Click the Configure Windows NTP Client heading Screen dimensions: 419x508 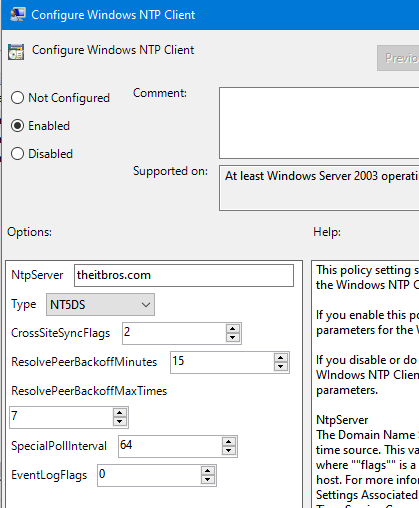pos(113,50)
